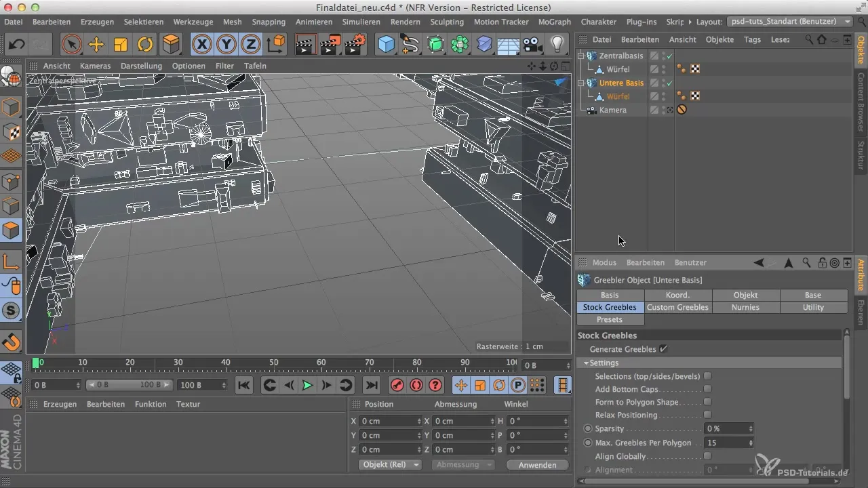Enable Form to Polygon Shape checkbox
The image size is (868, 488).
(x=707, y=402)
